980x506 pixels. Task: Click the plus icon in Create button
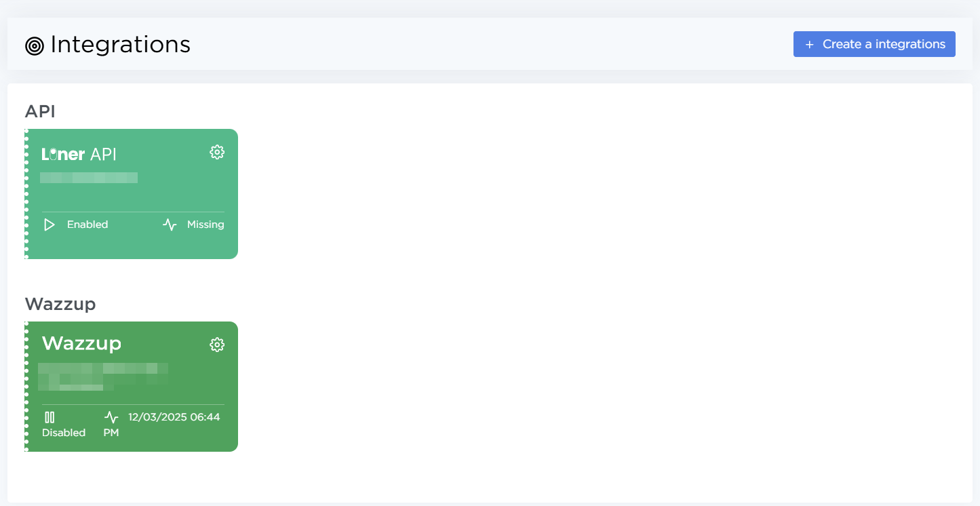(809, 44)
